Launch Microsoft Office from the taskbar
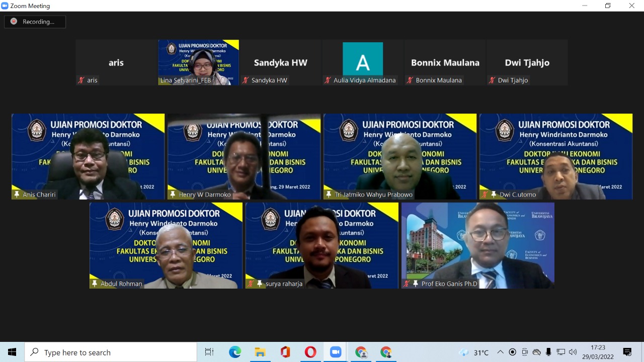The height and width of the screenshot is (362, 644). 285,352
